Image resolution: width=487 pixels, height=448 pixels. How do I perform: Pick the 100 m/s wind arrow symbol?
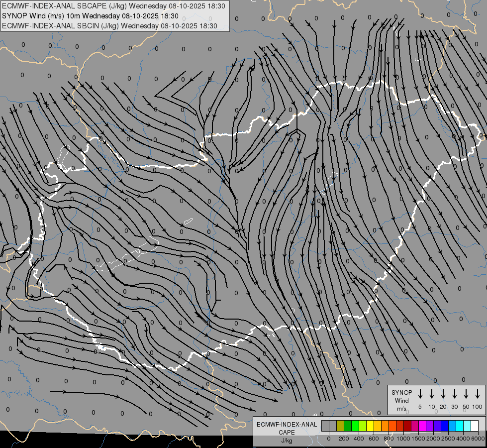pyautogui.click(x=478, y=394)
